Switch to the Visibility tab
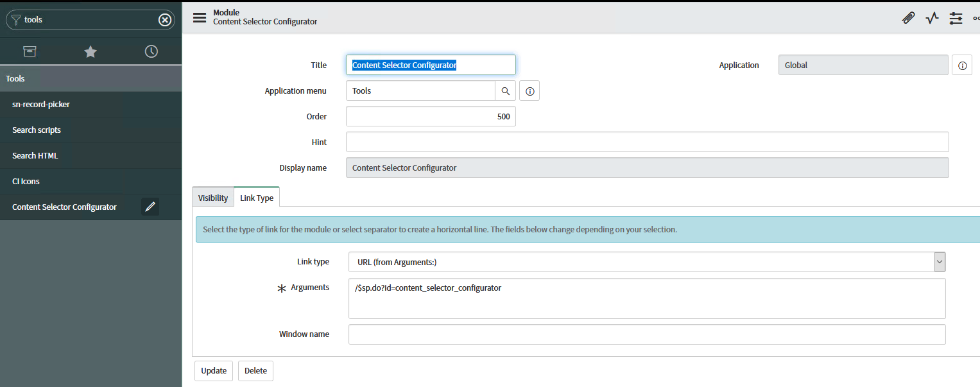The height and width of the screenshot is (387, 980). [x=212, y=197]
